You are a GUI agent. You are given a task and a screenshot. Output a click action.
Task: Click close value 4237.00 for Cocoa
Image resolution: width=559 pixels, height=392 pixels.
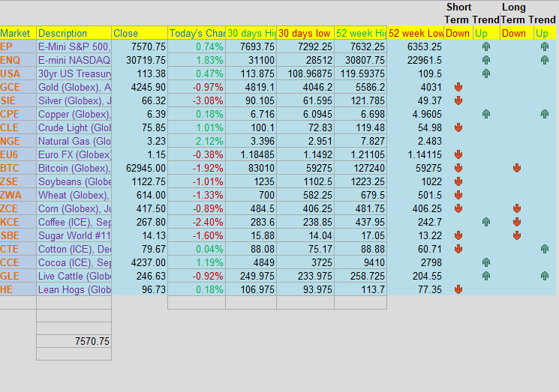click(140, 262)
